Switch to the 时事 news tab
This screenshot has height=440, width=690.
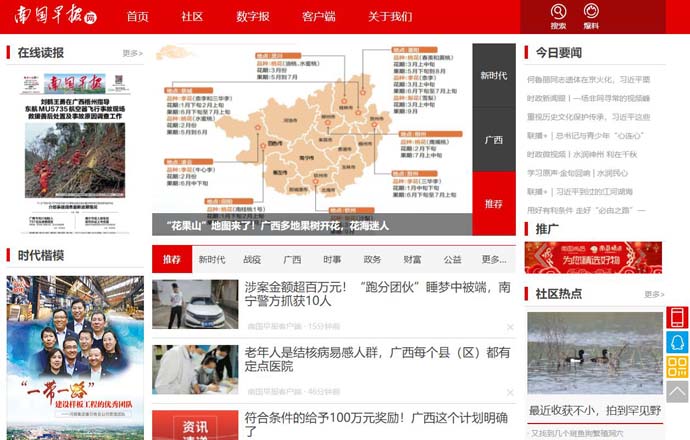pyautogui.click(x=332, y=260)
